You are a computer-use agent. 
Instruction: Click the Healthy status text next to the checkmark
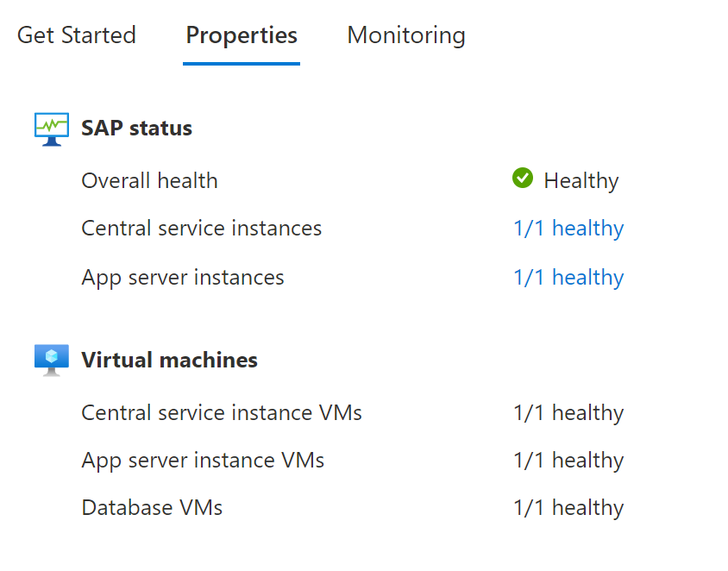click(x=581, y=180)
